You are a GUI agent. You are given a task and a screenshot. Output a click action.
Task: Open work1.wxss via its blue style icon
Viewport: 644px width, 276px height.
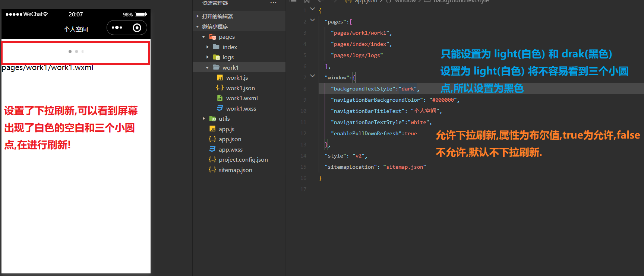coord(220,108)
